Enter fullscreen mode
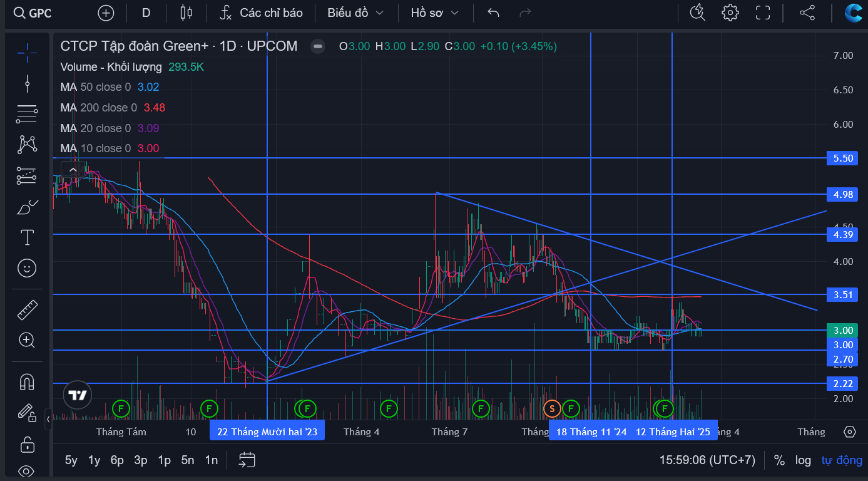Screen dimensions: 868x481 pos(762,13)
